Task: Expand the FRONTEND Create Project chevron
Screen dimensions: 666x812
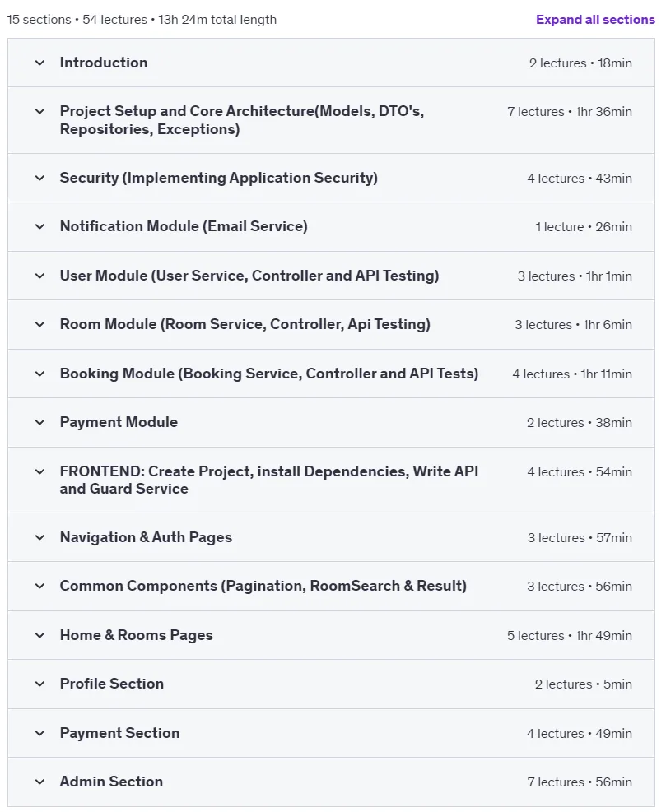Action: (40, 471)
